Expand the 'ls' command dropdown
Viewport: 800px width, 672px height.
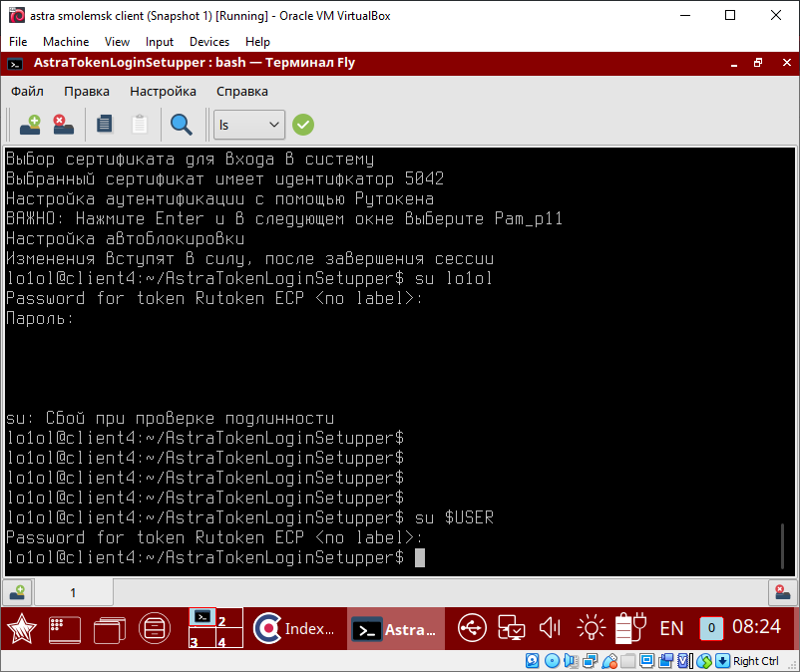pyautogui.click(x=249, y=125)
